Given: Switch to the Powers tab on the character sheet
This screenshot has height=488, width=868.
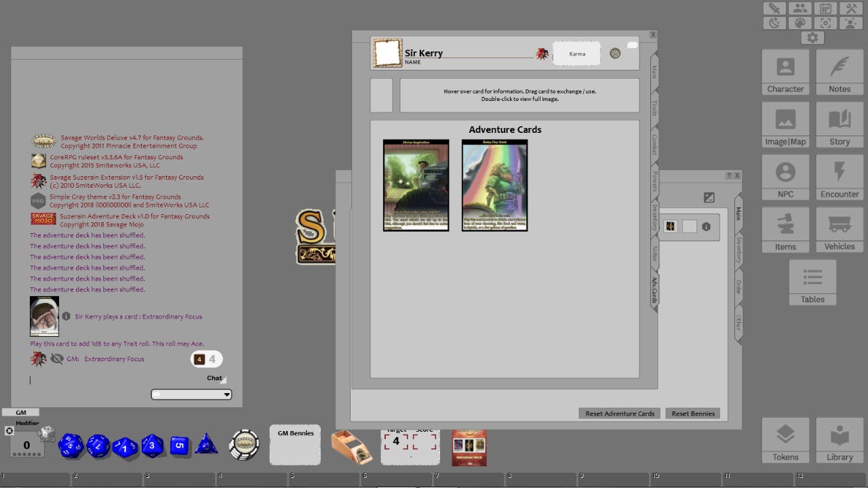Looking at the screenshot, I should [653, 179].
